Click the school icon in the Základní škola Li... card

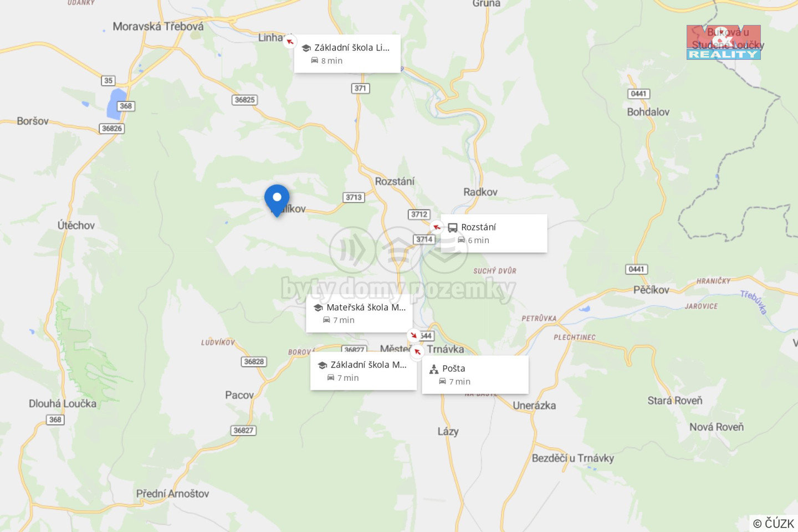point(306,48)
